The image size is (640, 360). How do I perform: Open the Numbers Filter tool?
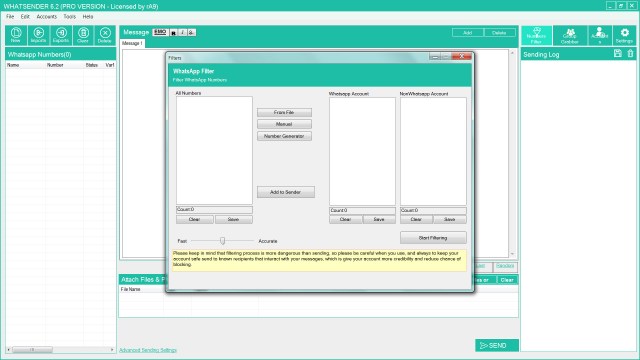tap(536, 36)
